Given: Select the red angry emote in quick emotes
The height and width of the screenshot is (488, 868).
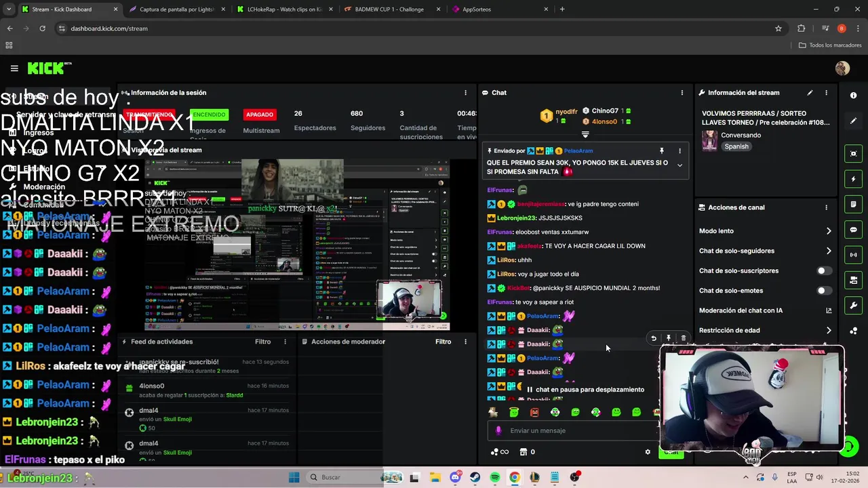Looking at the screenshot, I should 534,412.
